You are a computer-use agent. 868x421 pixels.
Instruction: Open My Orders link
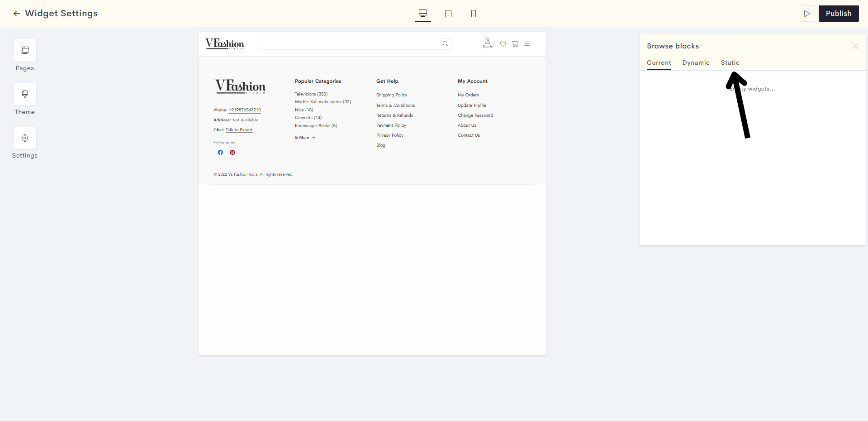pyautogui.click(x=468, y=95)
